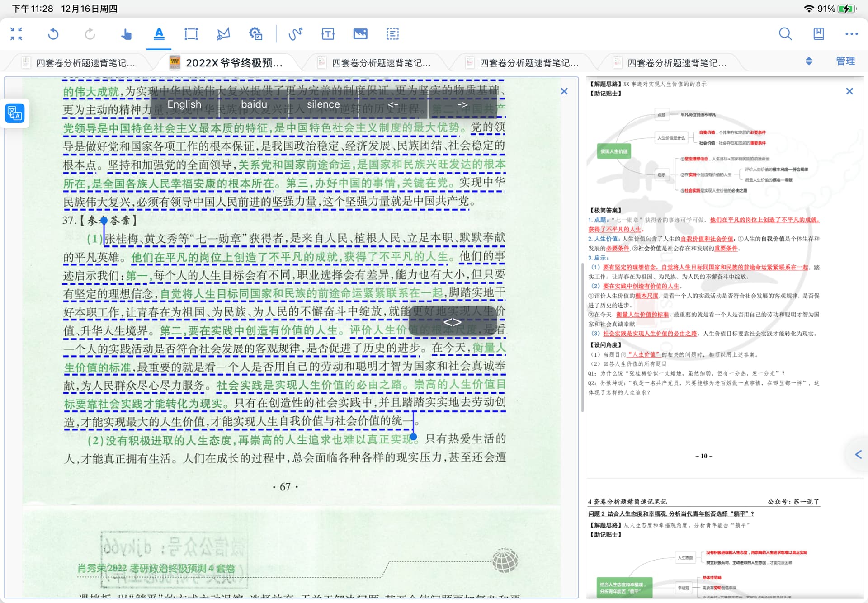Tap the page number 67
The height and width of the screenshot is (603, 868).
click(x=285, y=487)
